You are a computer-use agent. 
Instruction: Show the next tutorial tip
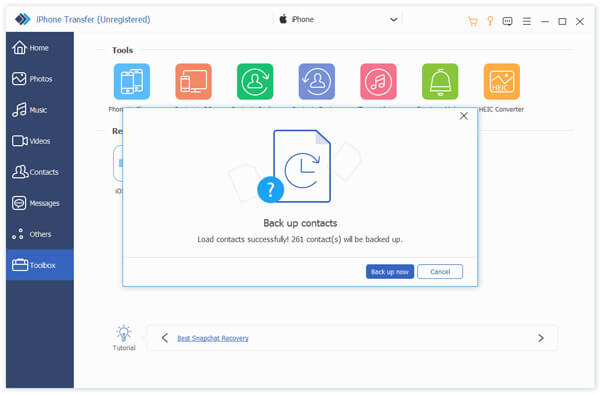541,338
